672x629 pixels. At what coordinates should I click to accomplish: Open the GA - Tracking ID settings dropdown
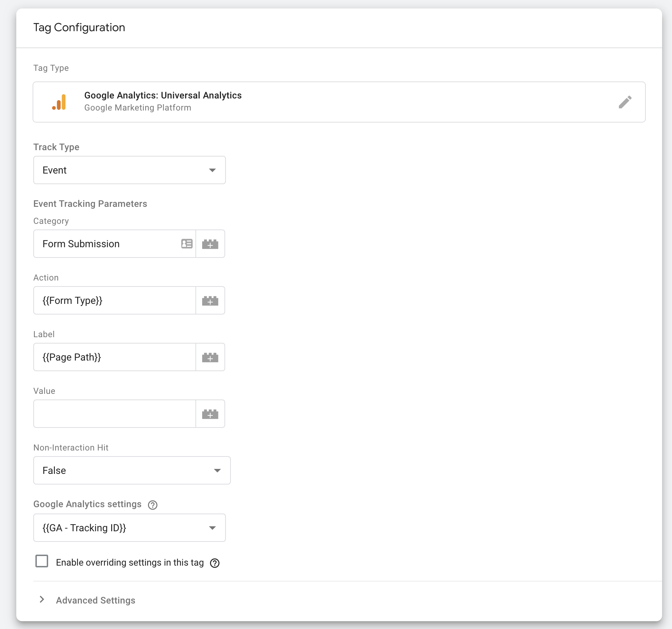tap(130, 528)
